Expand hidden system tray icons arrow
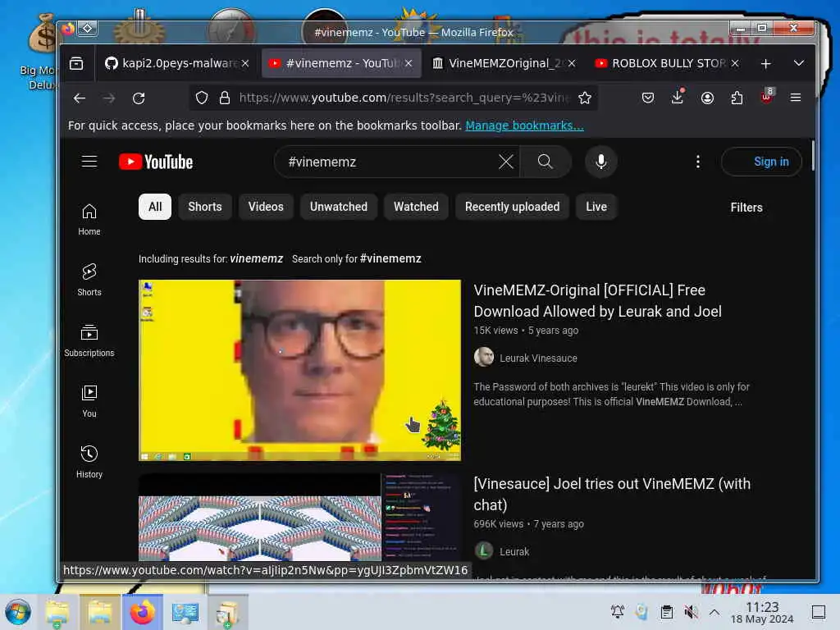The height and width of the screenshot is (630, 840). click(x=714, y=612)
